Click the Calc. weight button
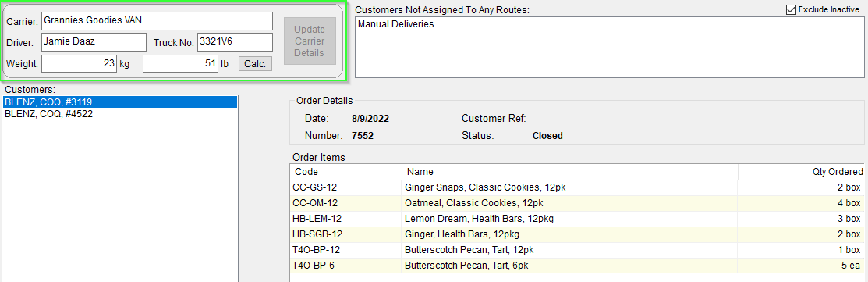This screenshot has width=868, height=282. [x=255, y=64]
